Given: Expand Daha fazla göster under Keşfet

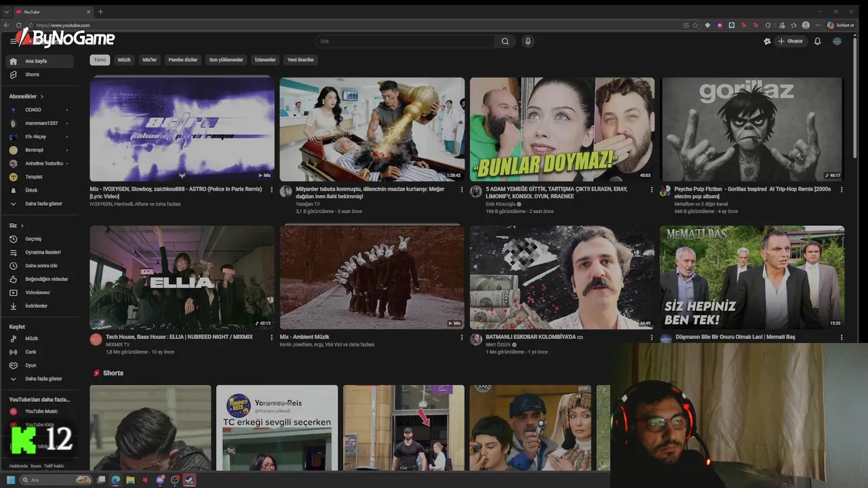Looking at the screenshot, I should 39,378.
